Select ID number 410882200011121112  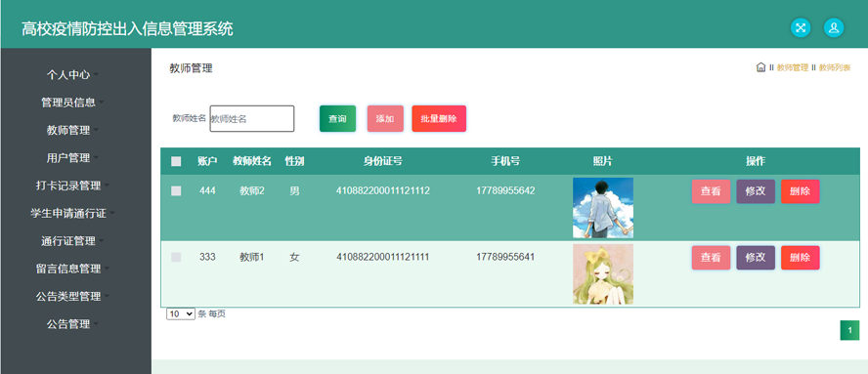[x=382, y=190]
